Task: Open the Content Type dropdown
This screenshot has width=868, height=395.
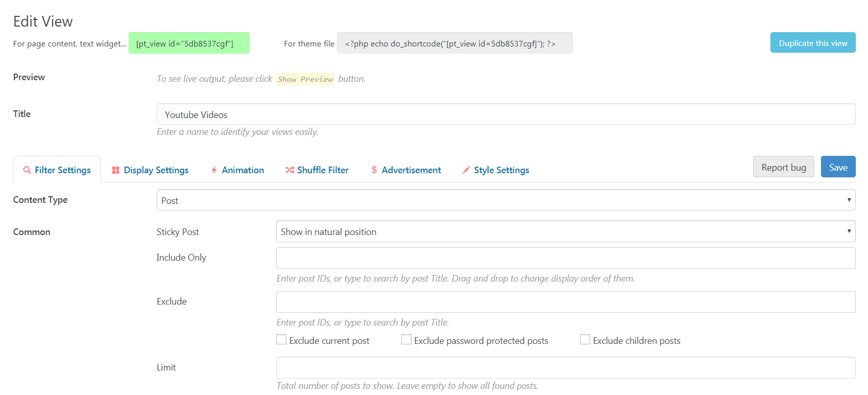Action: tap(506, 200)
